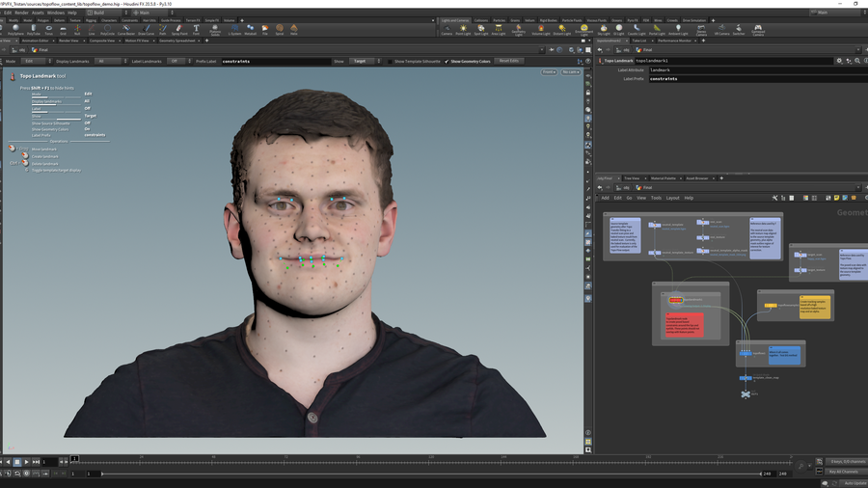Image resolution: width=868 pixels, height=488 pixels.
Task: Toggle Show Template Silhouette checkbox
Action: tap(390, 62)
